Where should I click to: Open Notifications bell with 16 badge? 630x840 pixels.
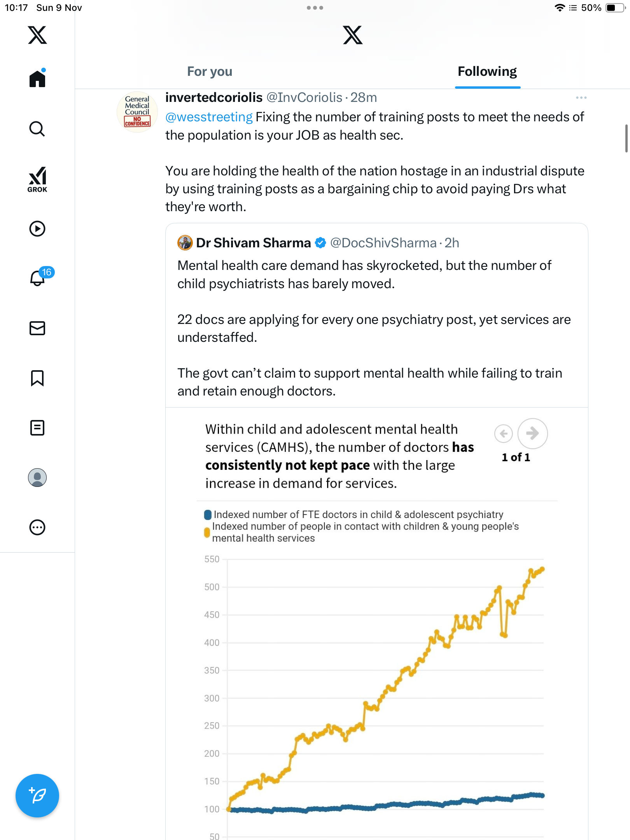[x=38, y=278]
